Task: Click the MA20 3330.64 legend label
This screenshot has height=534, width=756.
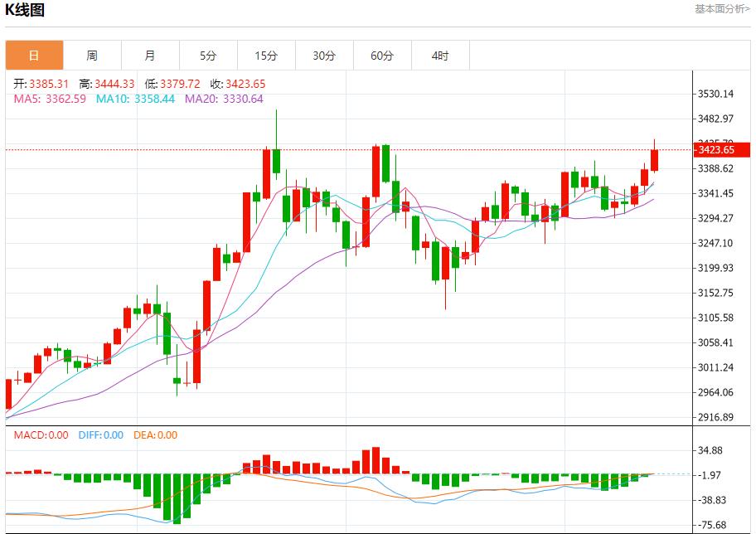Action: (x=224, y=99)
